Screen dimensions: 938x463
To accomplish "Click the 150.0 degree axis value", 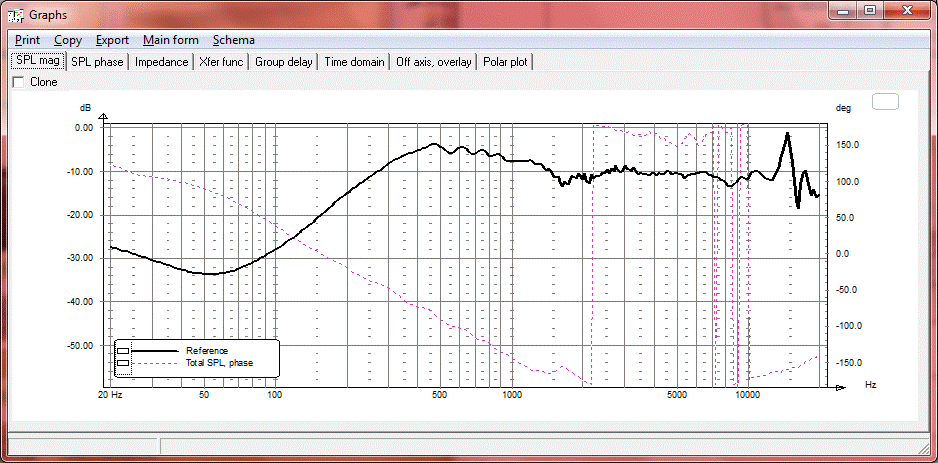I will (848, 145).
